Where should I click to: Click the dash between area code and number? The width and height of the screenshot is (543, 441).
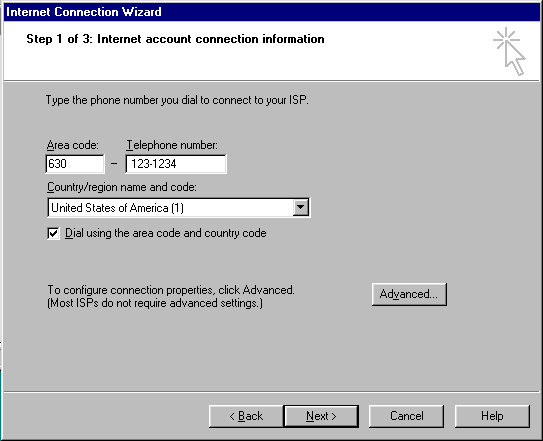coord(114,164)
